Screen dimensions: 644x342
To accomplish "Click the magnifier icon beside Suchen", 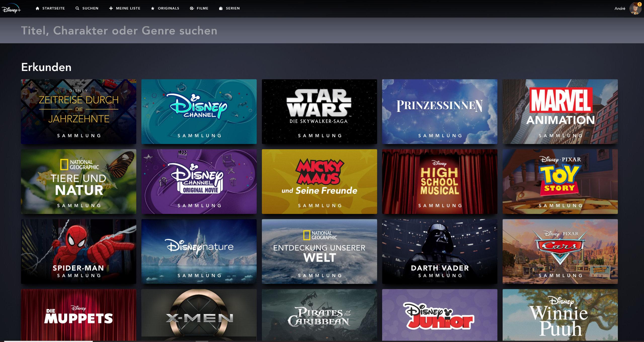I will (x=77, y=8).
